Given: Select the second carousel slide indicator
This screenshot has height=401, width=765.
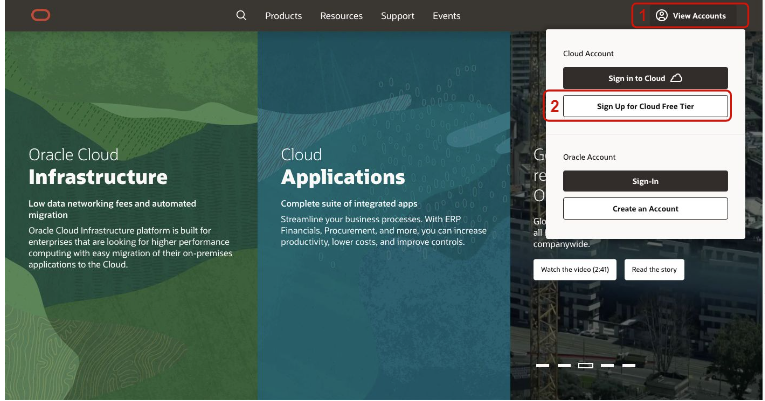Looking at the screenshot, I should 564,365.
